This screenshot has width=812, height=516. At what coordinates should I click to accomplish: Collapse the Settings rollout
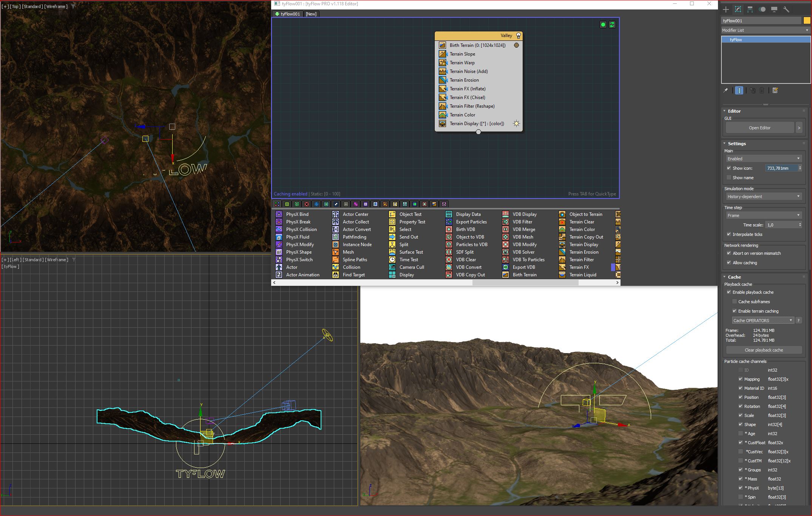[x=736, y=144]
